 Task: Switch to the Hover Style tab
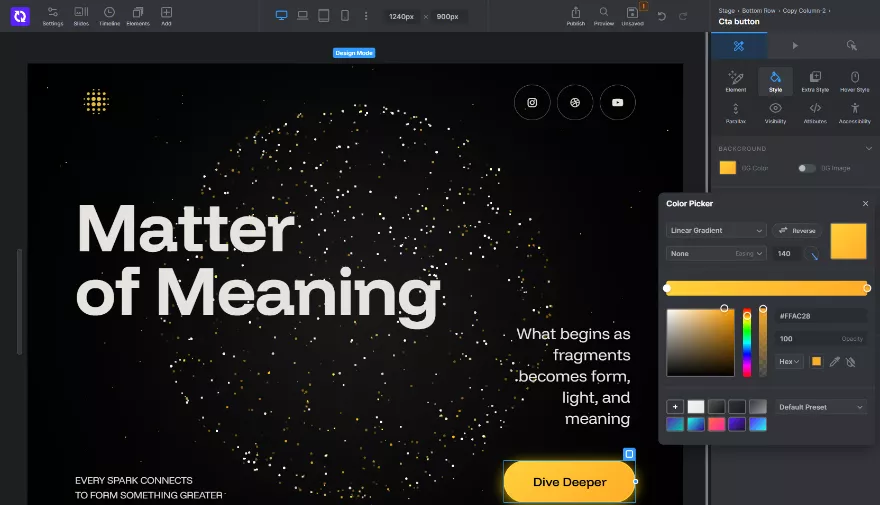pyautogui.click(x=854, y=80)
